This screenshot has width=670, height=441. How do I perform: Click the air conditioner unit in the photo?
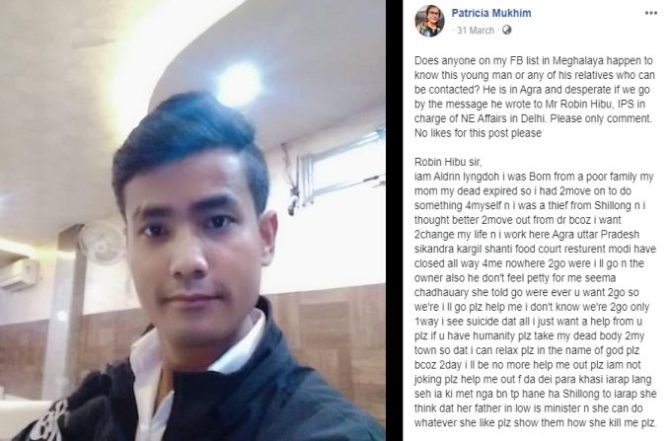[18, 273]
